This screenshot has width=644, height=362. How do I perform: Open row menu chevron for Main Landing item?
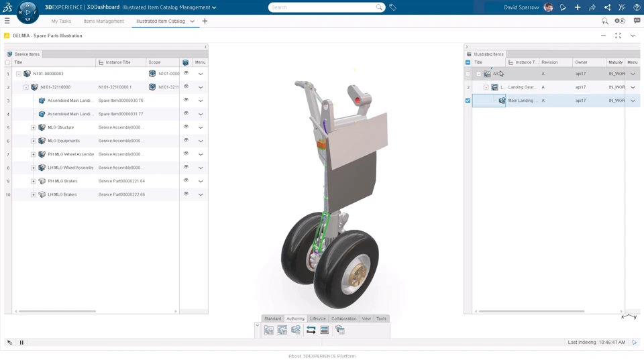tap(633, 101)
